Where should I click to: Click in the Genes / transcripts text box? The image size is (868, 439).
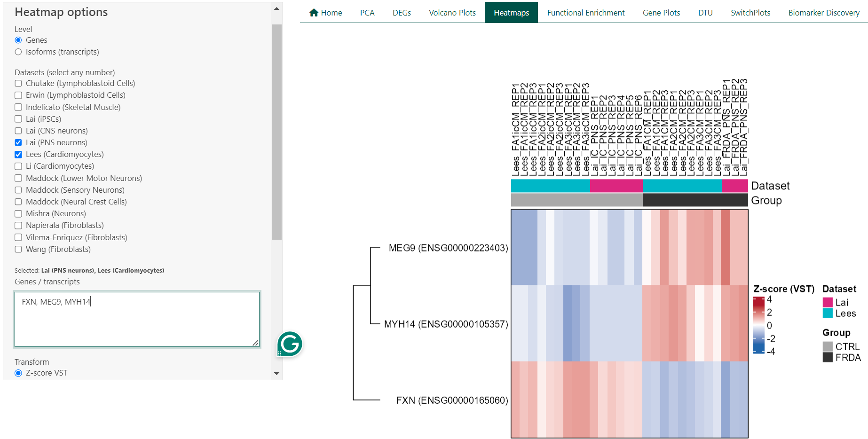136,320
